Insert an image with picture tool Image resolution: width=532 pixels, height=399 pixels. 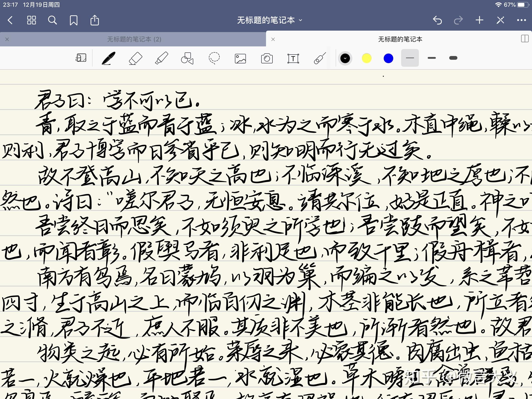(240, 58)
